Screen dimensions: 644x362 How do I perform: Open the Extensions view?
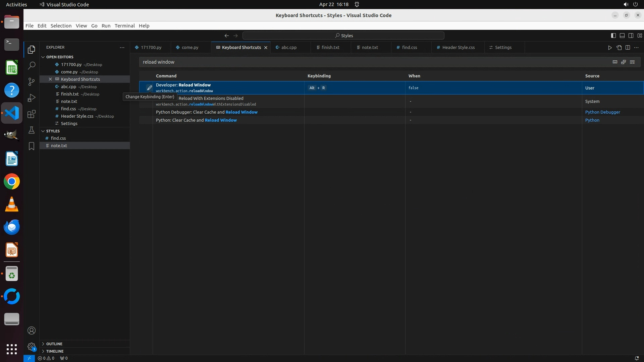click(x=32, y=114)
